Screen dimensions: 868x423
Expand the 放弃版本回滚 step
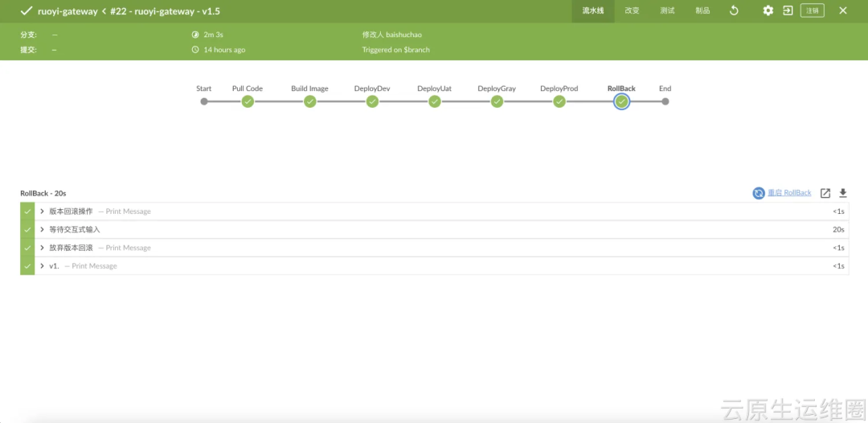point(42,248)
